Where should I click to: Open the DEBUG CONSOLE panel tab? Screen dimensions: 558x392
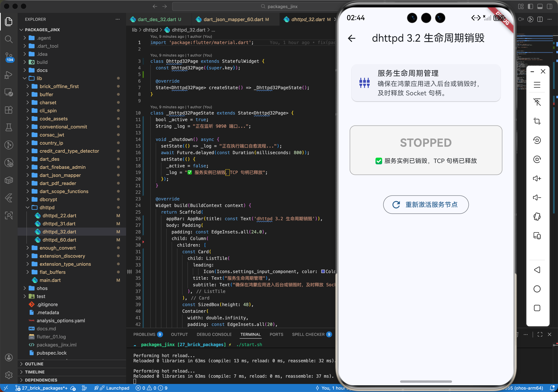(214, 334)
